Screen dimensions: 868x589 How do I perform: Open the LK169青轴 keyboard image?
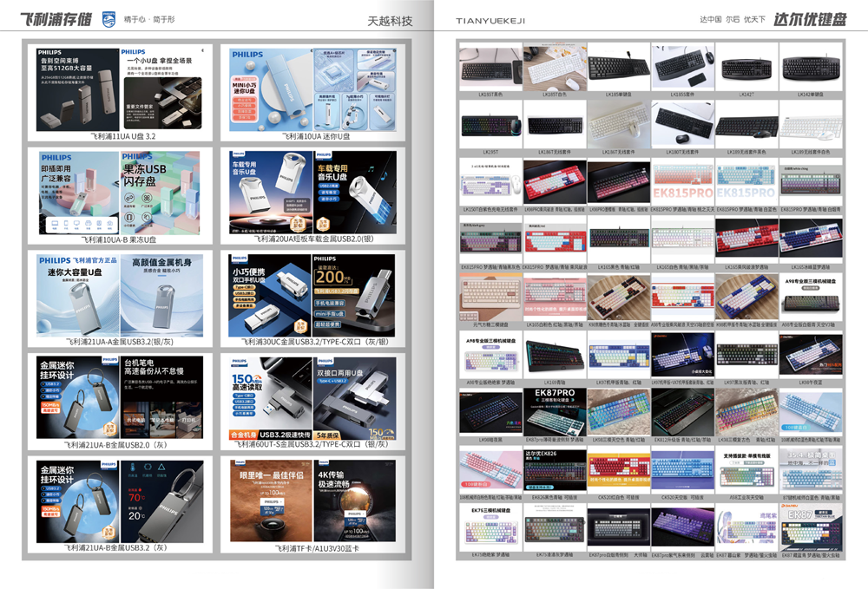point(555,355)
